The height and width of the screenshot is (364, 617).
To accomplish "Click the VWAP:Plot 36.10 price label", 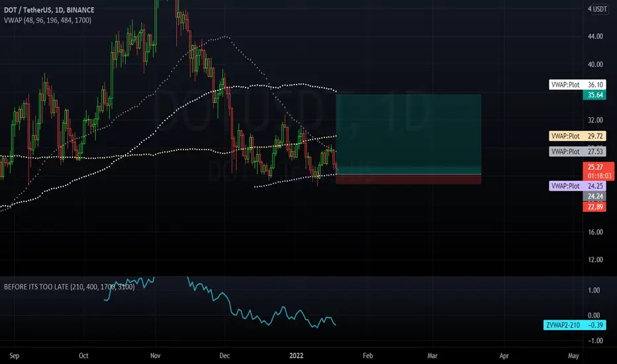I will pos(577,85).
